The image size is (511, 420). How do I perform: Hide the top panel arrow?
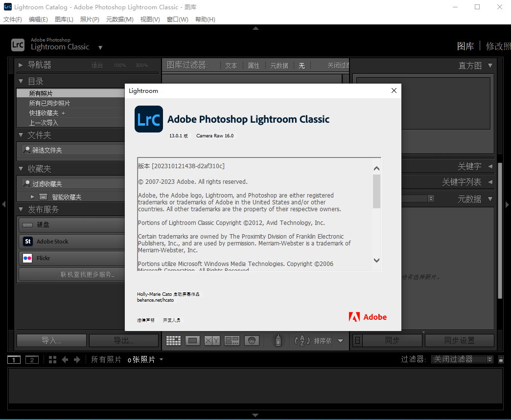[256, 28]
